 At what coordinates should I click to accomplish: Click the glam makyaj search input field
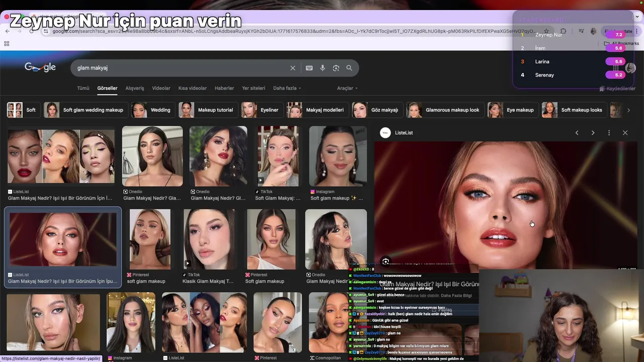pos(181,68)
